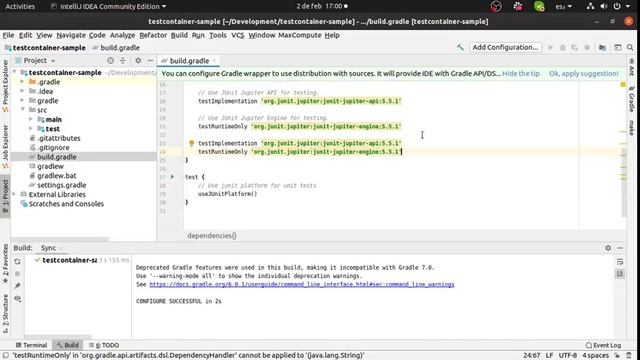Toggle the Job Explorer side tab
The width and height of the screenshot is (640, 360).
(x=5, y=147)
